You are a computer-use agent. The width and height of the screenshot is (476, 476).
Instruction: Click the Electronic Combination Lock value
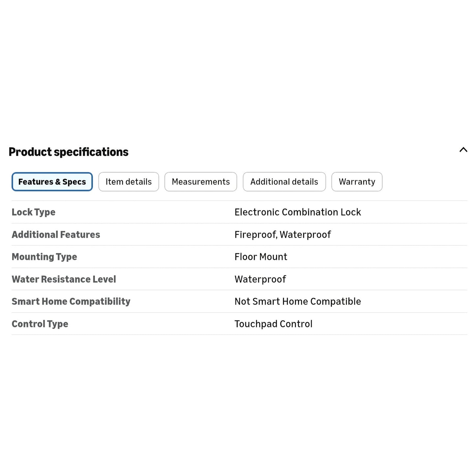[x=298, y=212]
